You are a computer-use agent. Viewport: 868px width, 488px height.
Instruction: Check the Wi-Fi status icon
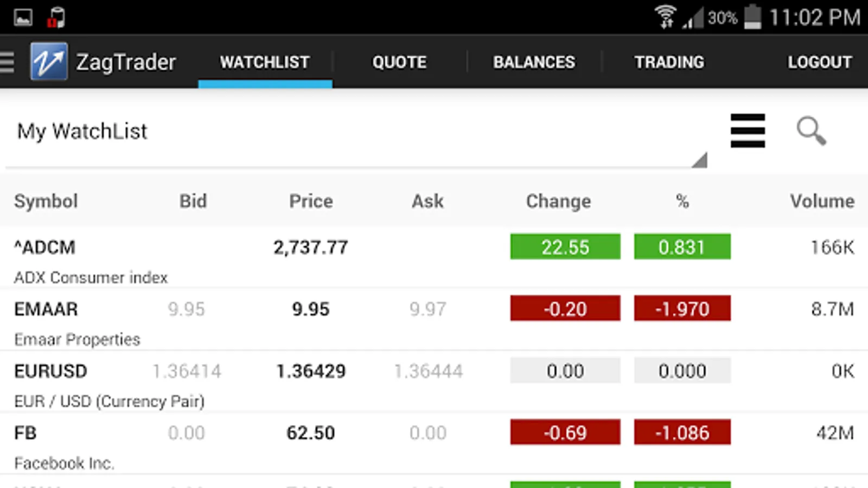[666, 17]
